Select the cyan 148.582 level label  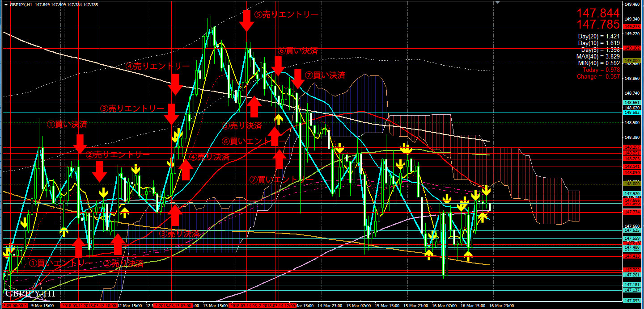(x=631, y=113)
